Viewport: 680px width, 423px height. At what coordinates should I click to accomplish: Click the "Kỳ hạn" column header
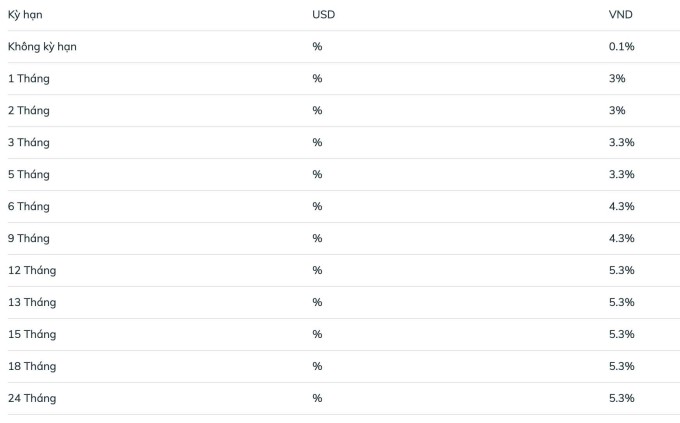tap(25, 15)
